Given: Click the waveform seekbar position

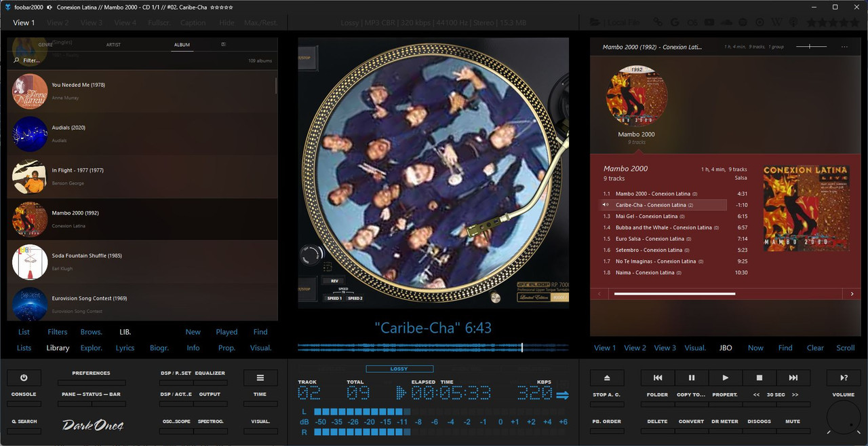Looking at the screenshot, I should (521, 347).
